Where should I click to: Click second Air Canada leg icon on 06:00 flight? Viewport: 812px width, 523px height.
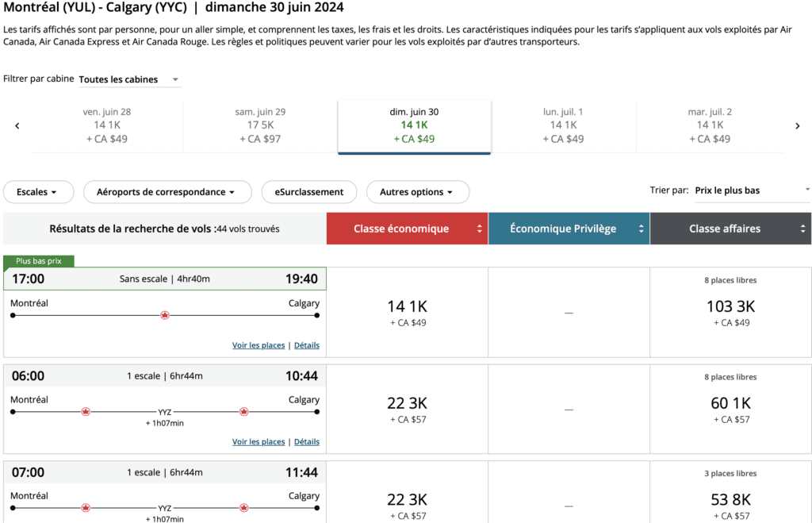(243, 412)
